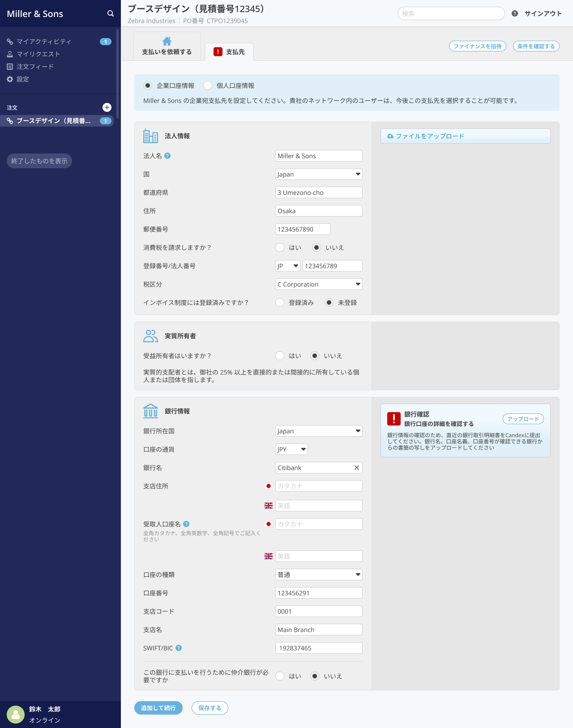Open the help question mark icon beside sign out
Image resolution: width=573 pixels, height=728 pixels.
pyautogui.click(x=515, y=13)
